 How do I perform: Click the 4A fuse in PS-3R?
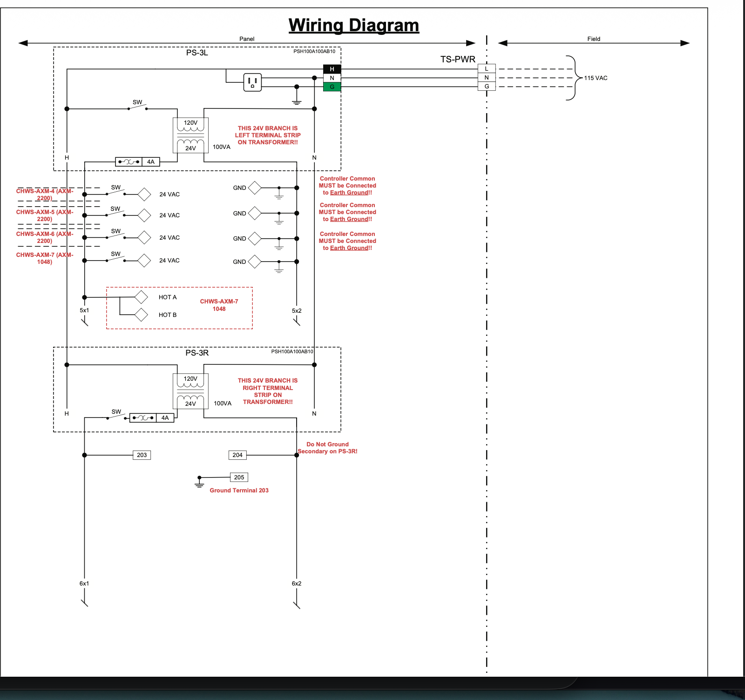point(152,418)
